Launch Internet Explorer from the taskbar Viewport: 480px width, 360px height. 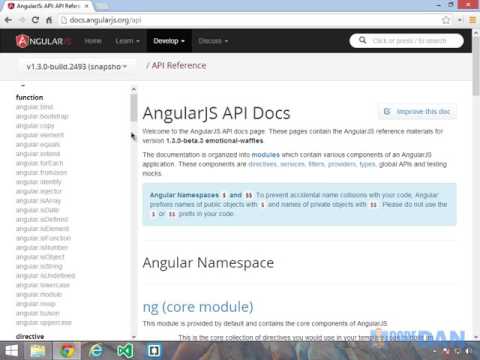click(x=96, y=351)
